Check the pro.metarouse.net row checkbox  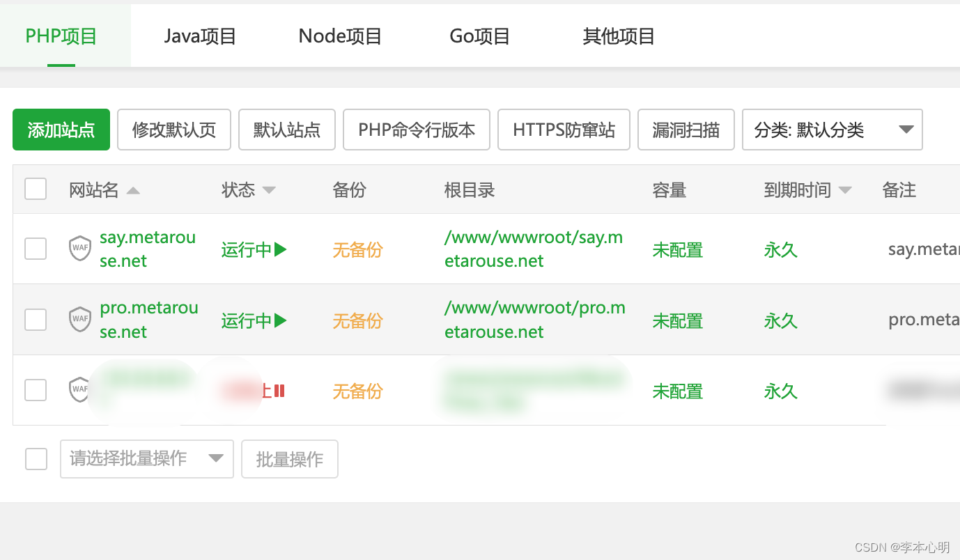[36, 320]
